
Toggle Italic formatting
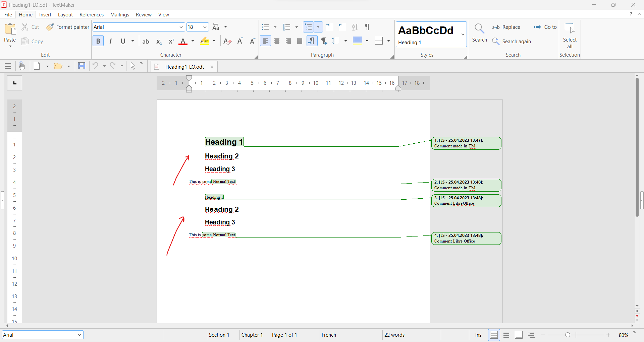point(110,41)
